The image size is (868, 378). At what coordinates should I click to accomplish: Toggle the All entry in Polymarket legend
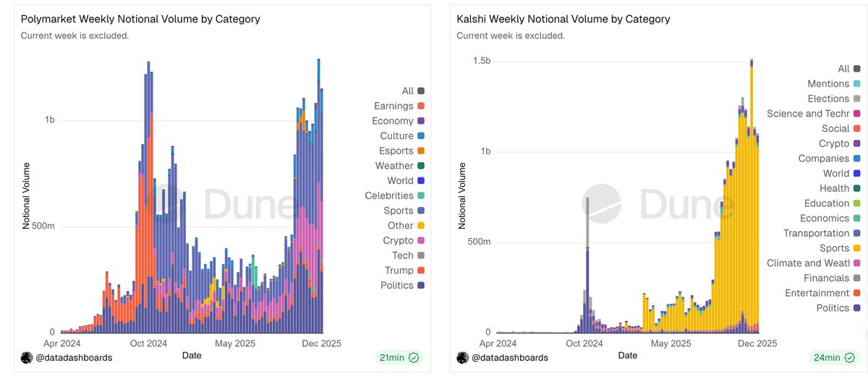408,91
